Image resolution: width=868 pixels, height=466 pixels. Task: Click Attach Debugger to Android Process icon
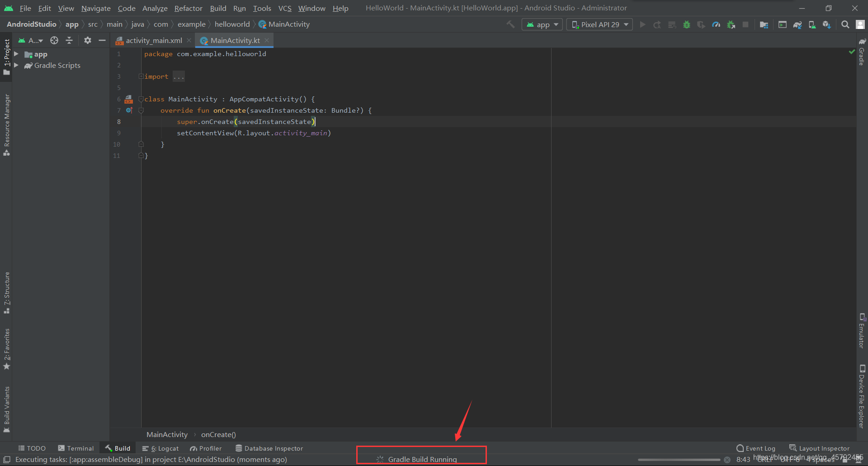point(731,24)
